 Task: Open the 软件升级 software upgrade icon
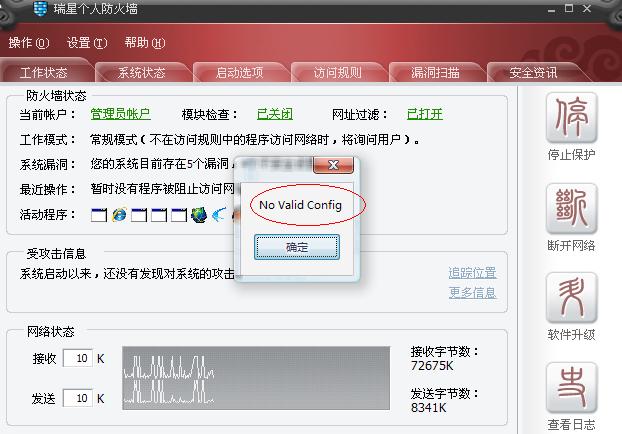tap(572, 298)
